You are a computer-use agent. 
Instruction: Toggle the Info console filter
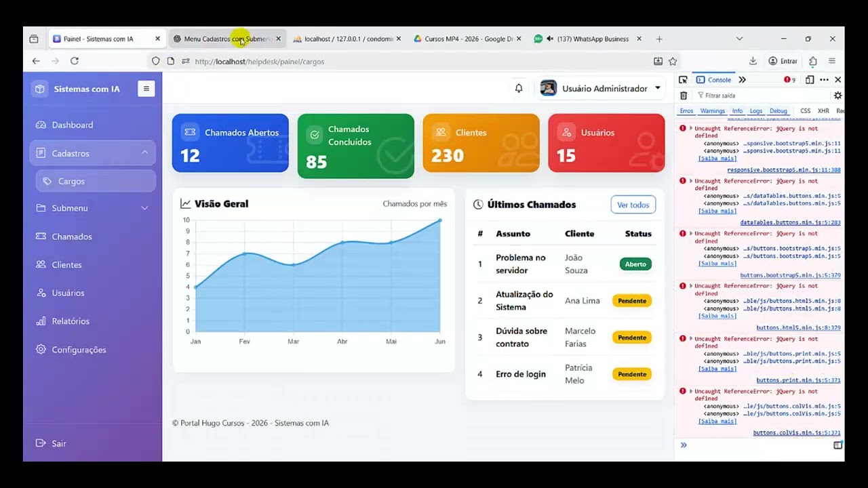tap(737, 110)
